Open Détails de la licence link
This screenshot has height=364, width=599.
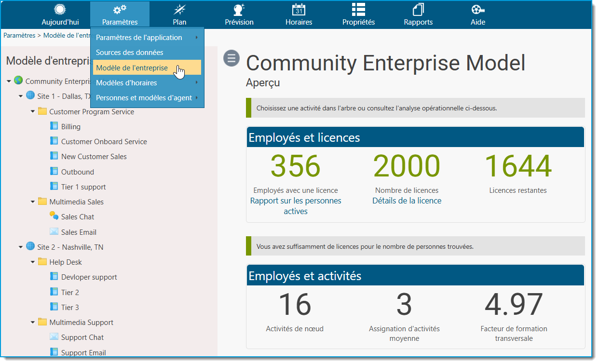(407, 201)
